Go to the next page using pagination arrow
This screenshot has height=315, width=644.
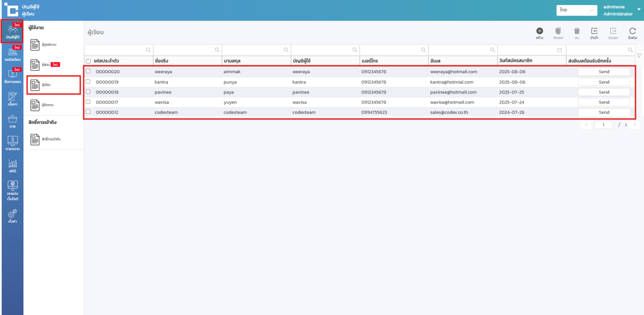[x=635, y=125]
